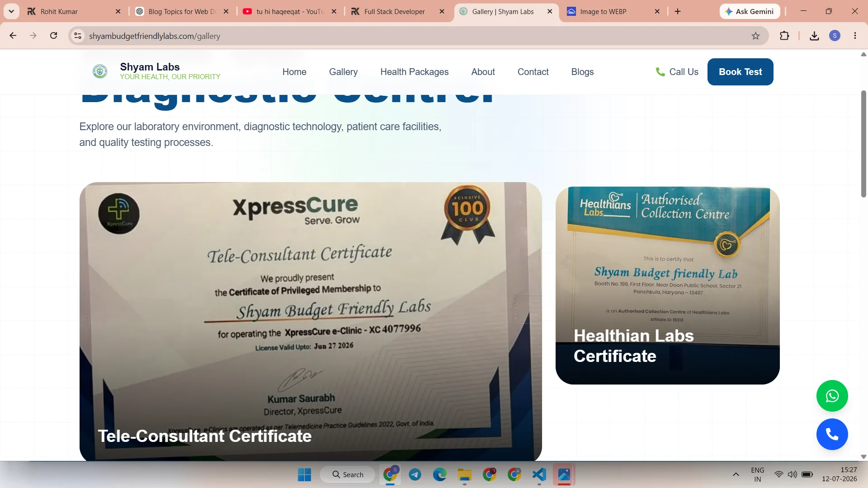Open ENG IN language selector
This screenshot has width=868, height=488.
pos(757,474)
